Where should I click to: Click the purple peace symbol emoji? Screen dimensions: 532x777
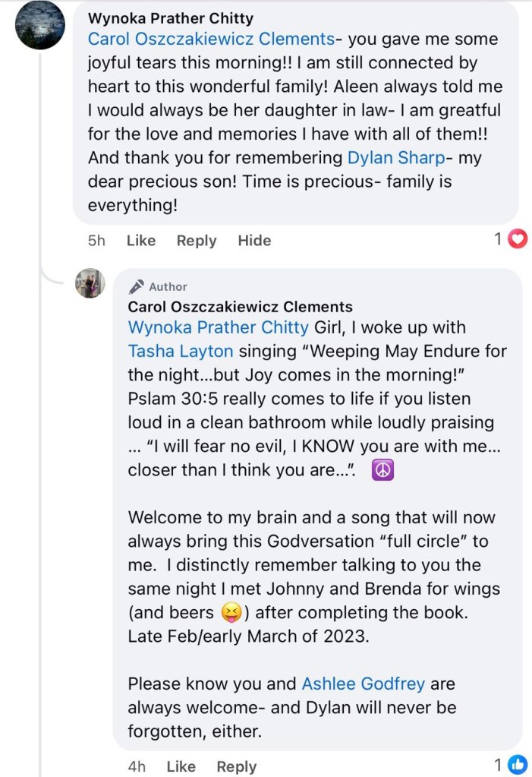383,471
